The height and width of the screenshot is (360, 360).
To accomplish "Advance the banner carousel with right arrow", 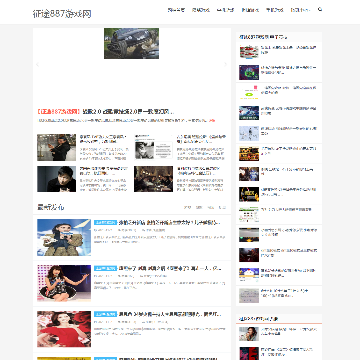I will pyautogui.click(x=225, y=65).
